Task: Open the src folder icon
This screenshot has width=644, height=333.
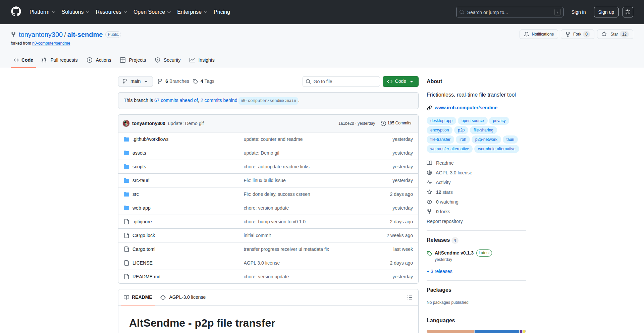Action: 126,194
